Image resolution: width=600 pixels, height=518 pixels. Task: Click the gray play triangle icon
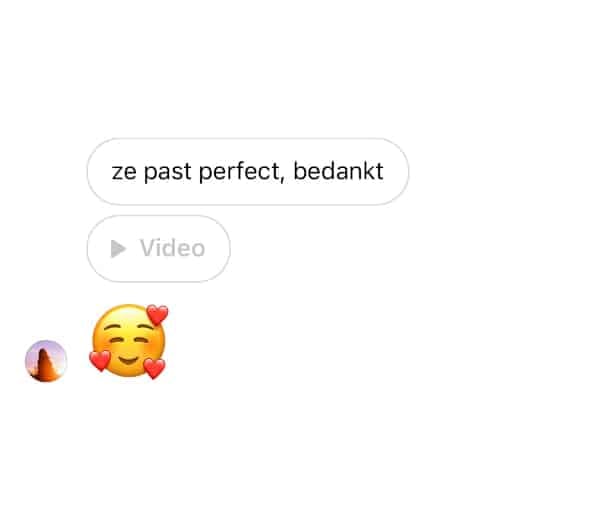[118, 249]
